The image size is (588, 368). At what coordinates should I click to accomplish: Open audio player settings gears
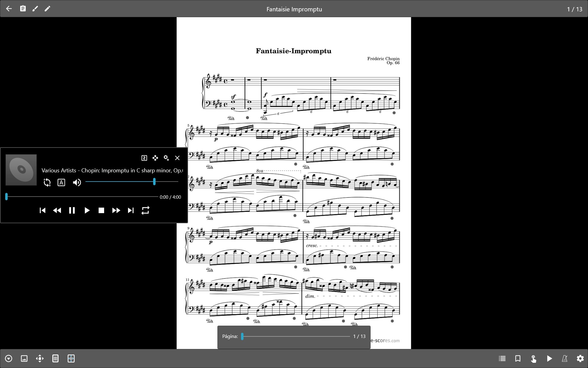(x=166, y=158)
